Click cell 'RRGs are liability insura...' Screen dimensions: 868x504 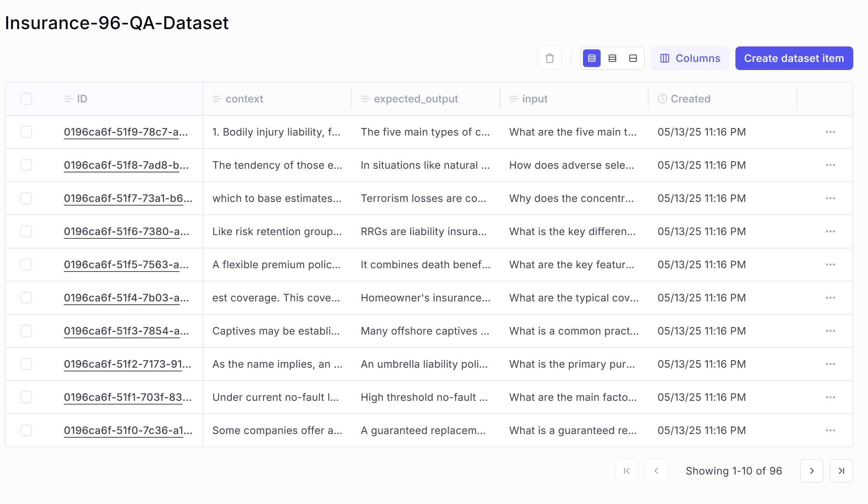(424, 231)
